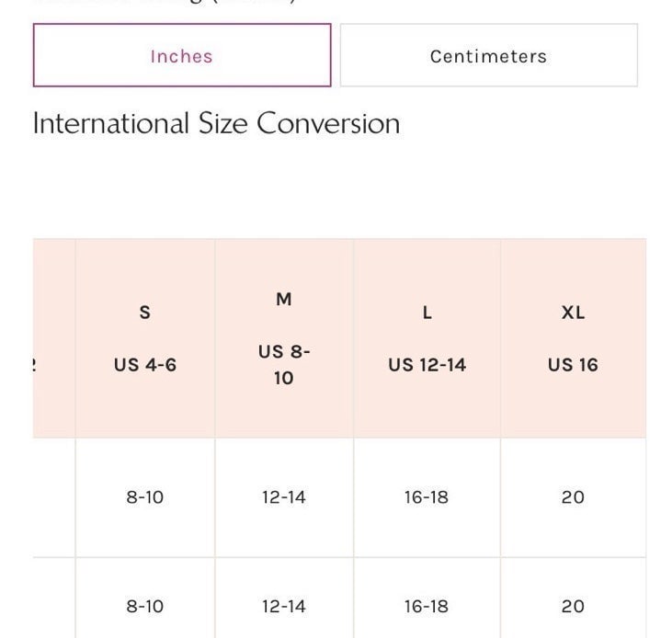The height and width of the screenshot is (638, 672).
Task: Click first-row 20 cell under XL
Action: (x=573, y=497)
